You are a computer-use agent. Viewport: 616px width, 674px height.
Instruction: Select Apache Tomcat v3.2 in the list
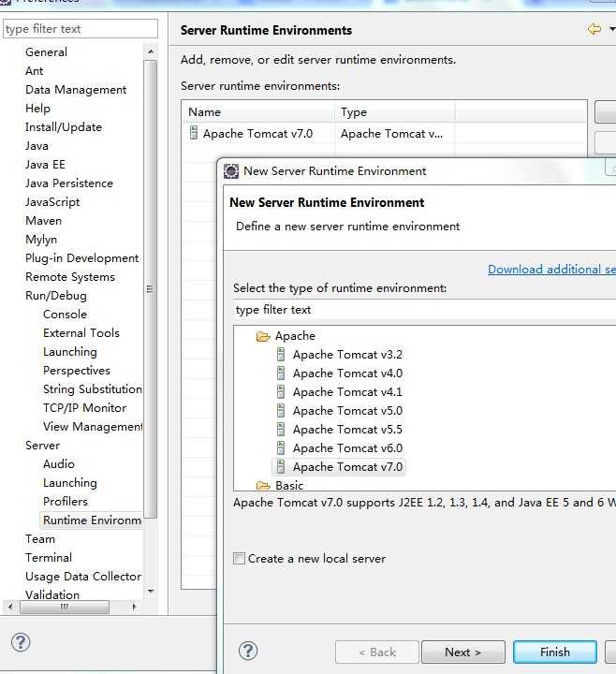coord(347,355)
